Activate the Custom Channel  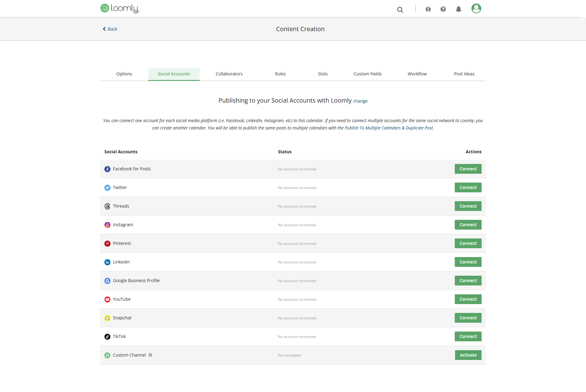[468, 355]
